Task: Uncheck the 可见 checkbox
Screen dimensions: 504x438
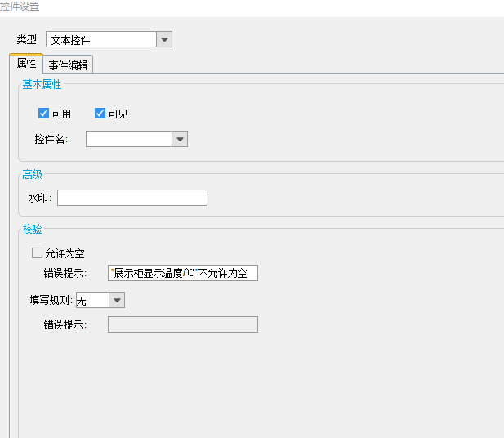Action: 100,114
